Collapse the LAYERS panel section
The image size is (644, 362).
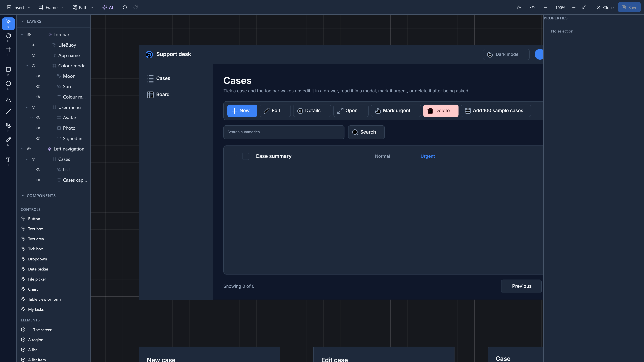[23, 21]
